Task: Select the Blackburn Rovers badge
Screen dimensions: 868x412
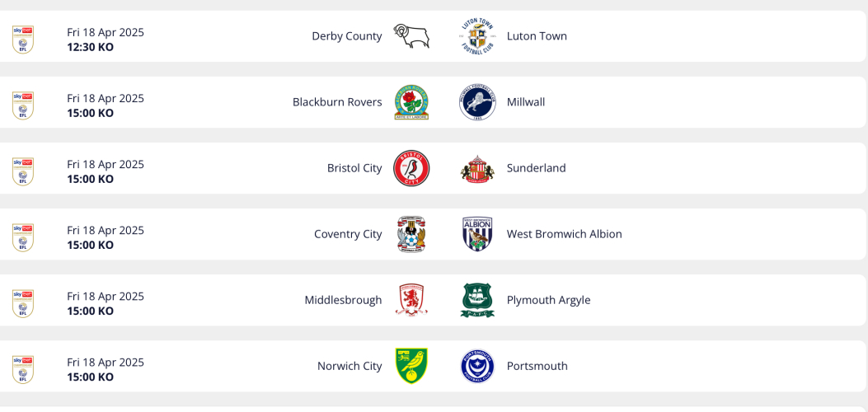Action: click(411, 102)
